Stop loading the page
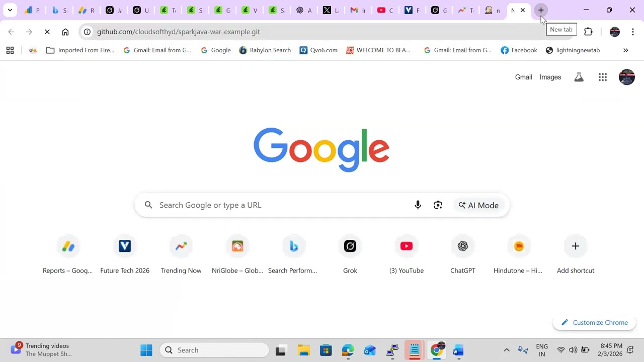Screen dimensions: 644x362 47,32
